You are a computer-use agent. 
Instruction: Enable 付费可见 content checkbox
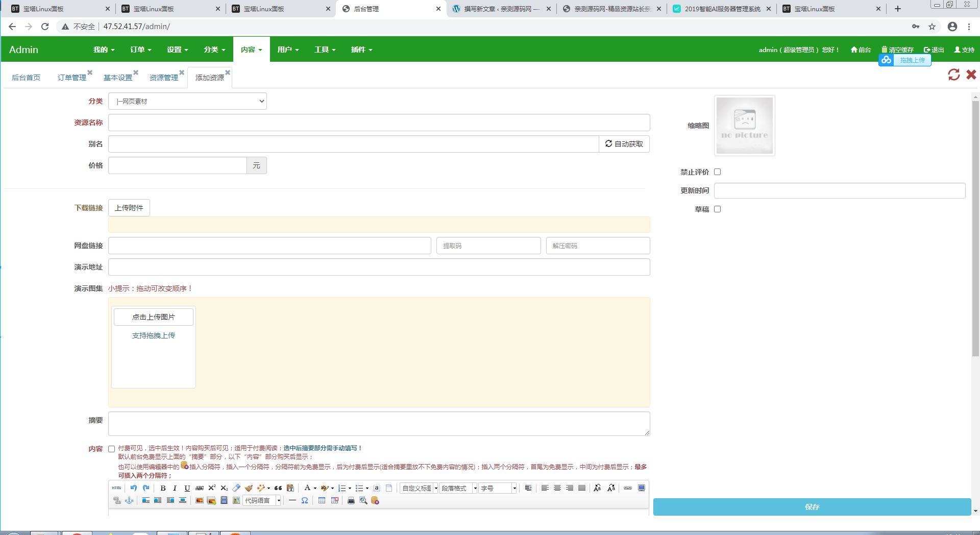(x=111, y=449)
